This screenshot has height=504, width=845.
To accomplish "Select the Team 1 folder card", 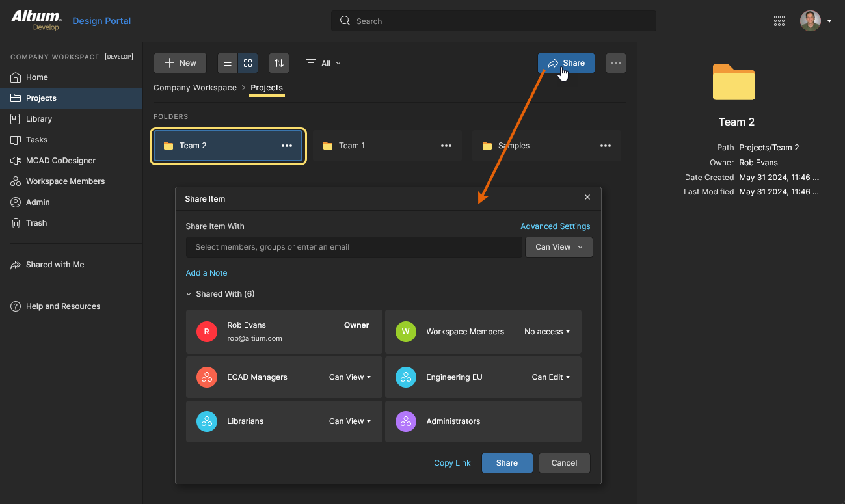I will click(388, 146).
